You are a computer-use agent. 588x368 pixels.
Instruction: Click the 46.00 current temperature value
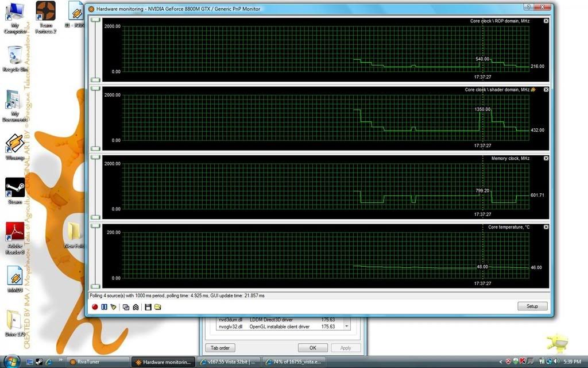[x=536, y=267]
